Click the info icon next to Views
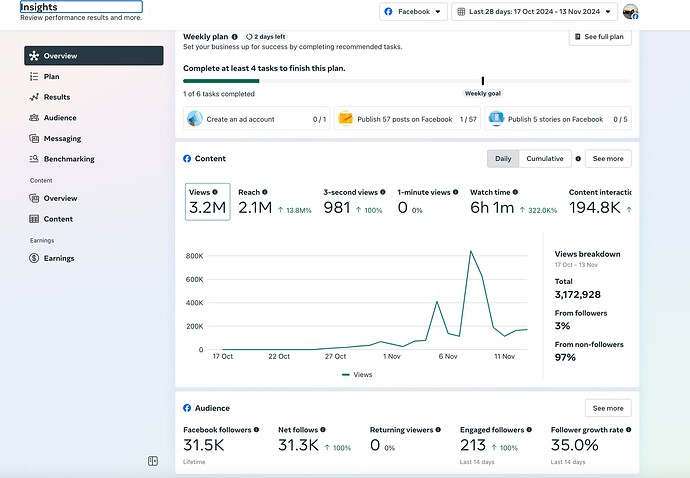This screenshot has height=478, width=690. point(215,192)
